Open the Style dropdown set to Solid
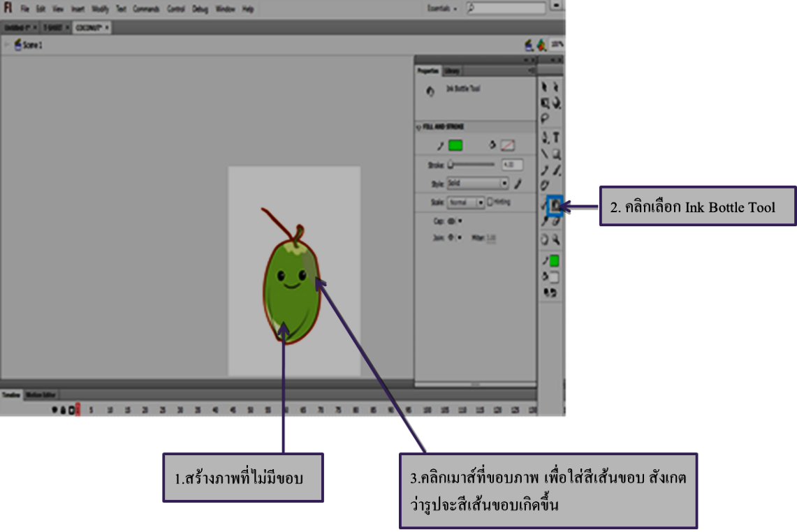The width and height of the screenshot is (797, 532). pos(478,184)
